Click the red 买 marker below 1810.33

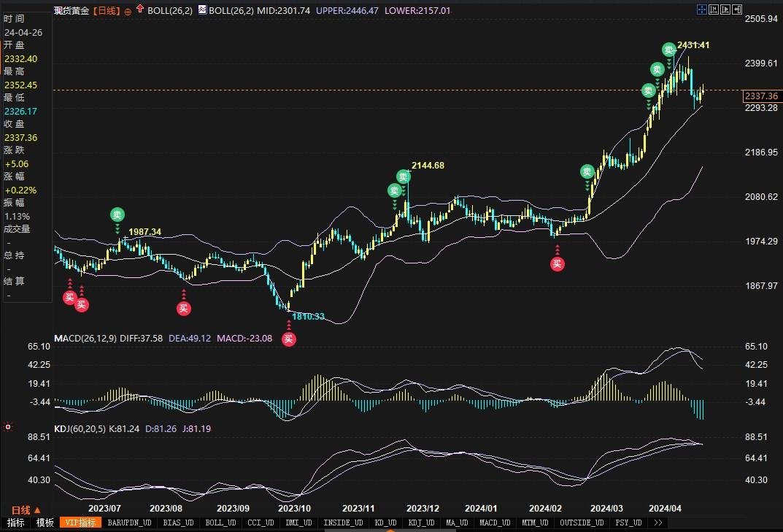pyautogui.click(x=289, y=339)
